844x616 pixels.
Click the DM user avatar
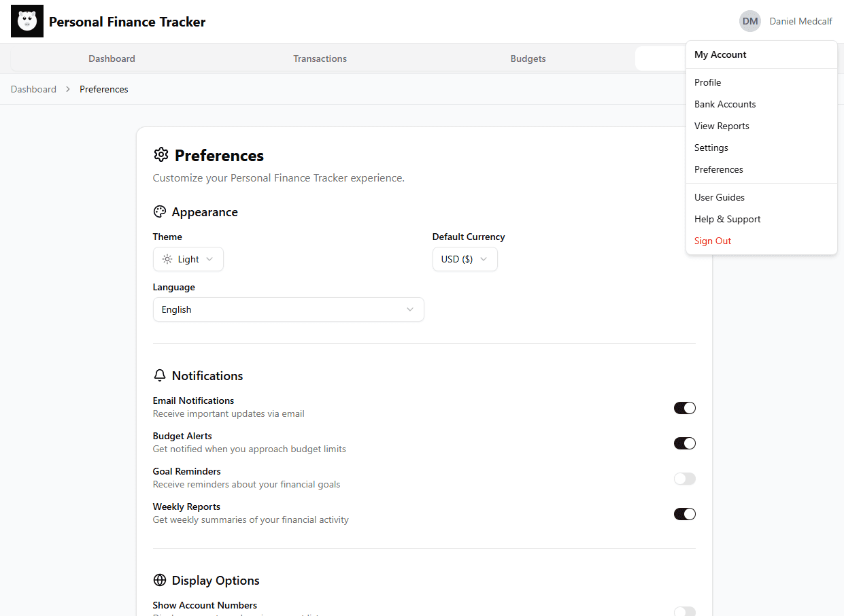(749, 21)
